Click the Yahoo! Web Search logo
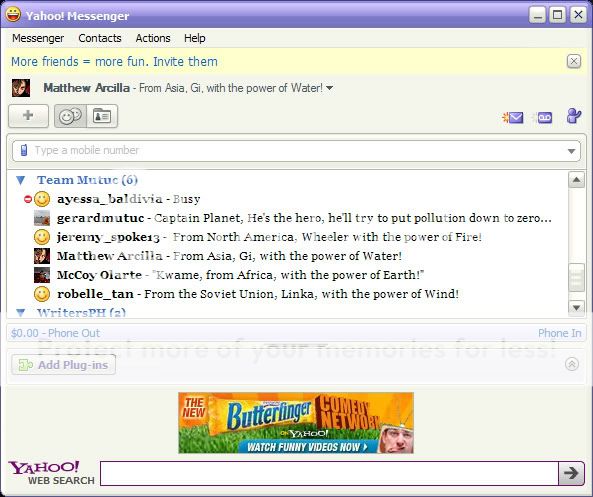 (51, 473)
